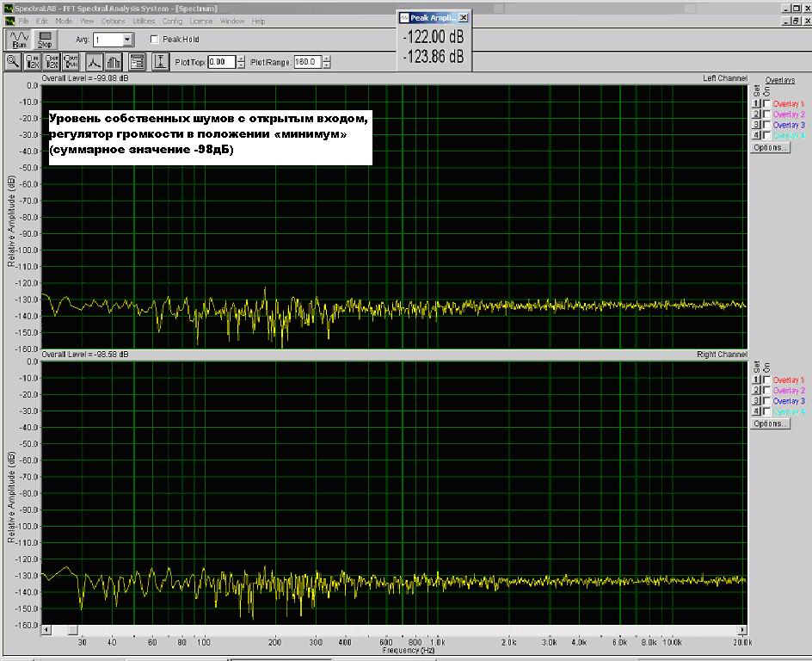Set Overlay 2 in the Left Channel
Viewport: 812px width, 661px height.
pyautogui.click(x=757, y=114)
